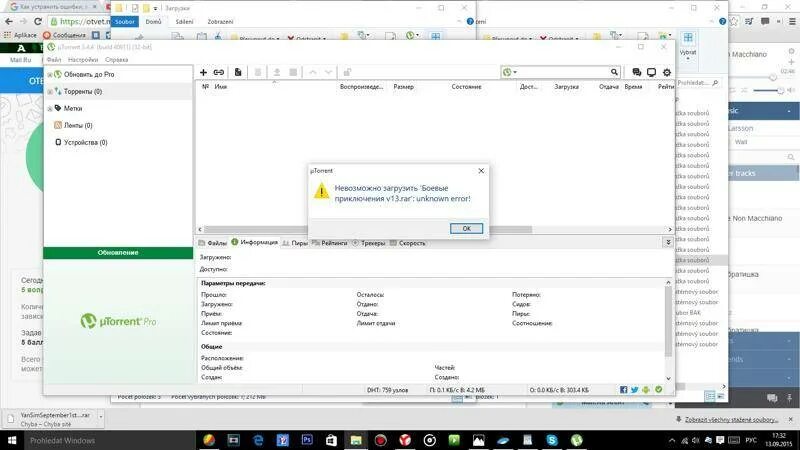Screen dimensions: 800x450
Task: Click the Start torrent toolbar icon
Action: click(x=277, y=72)
